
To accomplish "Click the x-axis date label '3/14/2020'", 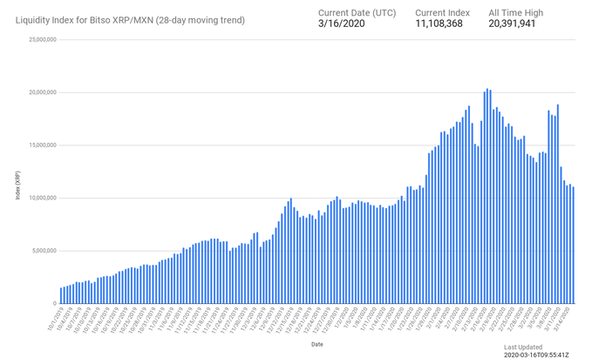I will tap(561, 319).
